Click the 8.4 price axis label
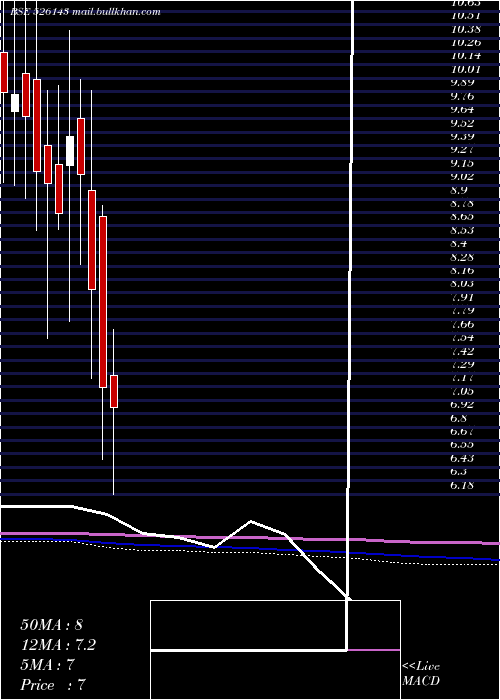 pos(459,244)
